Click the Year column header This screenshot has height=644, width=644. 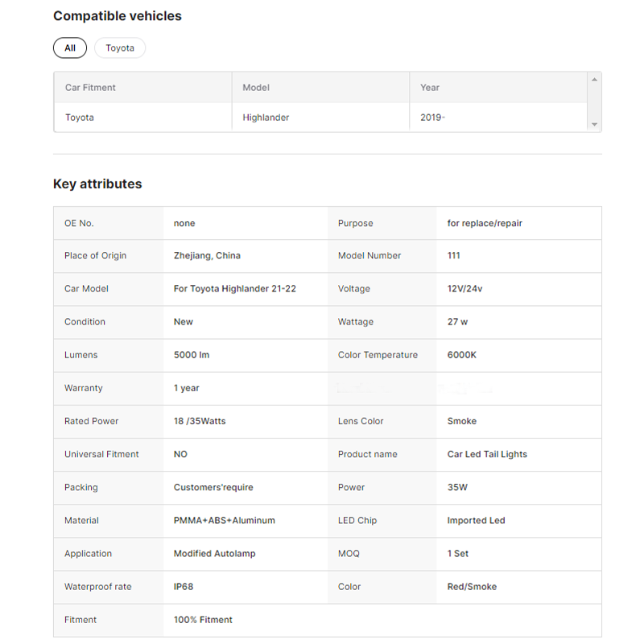[x=430, y=88]
